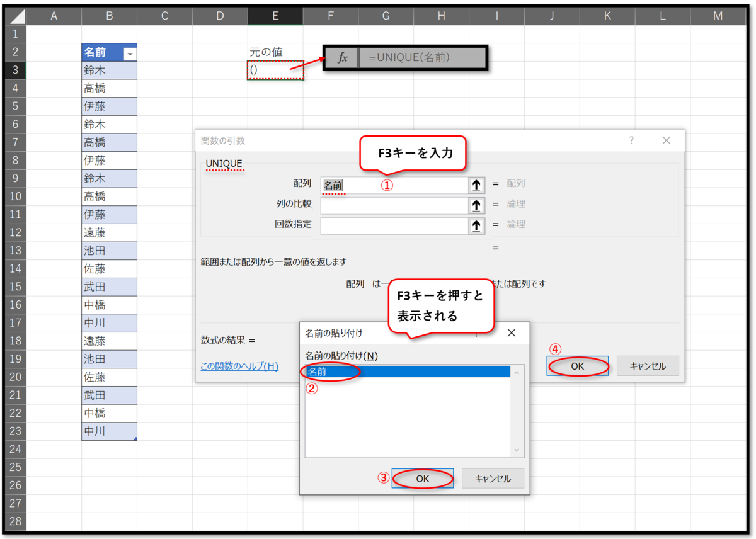This screenshot has height=539, width=756.
Task: Click the collapse-dialog arrow for 配列 field
Action: coord(476,185)
